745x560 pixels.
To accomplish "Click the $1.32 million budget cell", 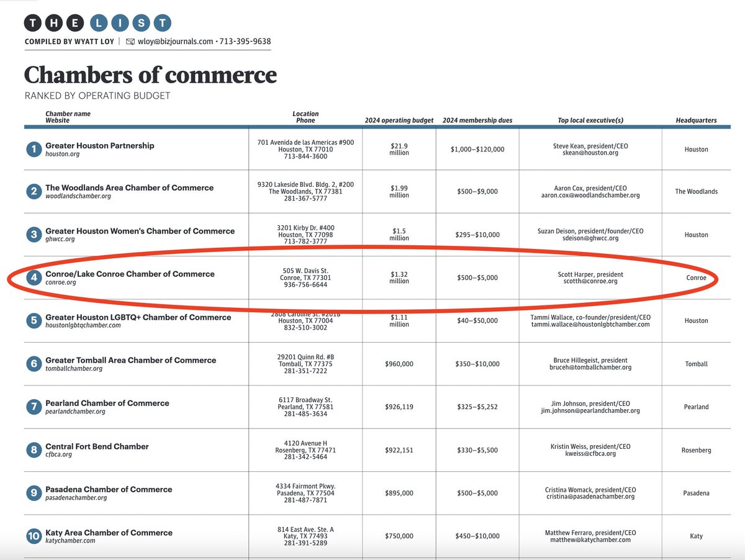I will pyautogui.click(x=399, y=278).
